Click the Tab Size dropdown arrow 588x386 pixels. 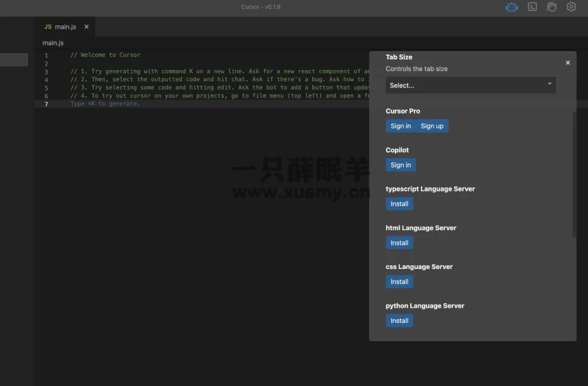(x=550, y=84)
